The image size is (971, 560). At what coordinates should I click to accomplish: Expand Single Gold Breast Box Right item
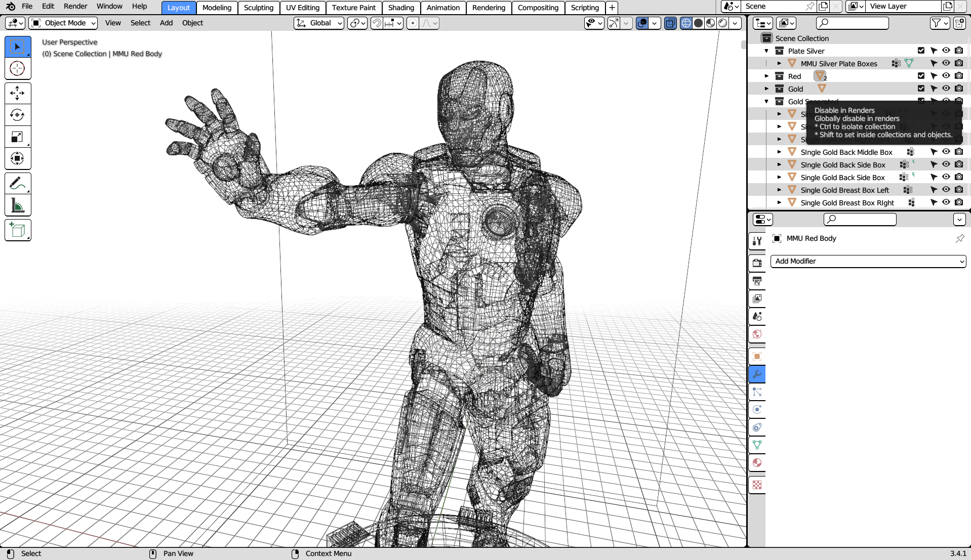tap(779, 202)
